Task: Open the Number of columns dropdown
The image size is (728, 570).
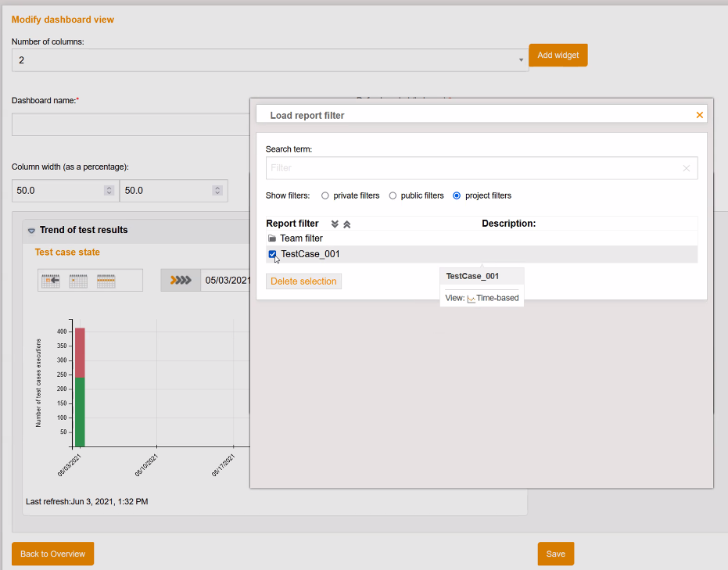Action: pyautogui.click(x=521, y=59)
